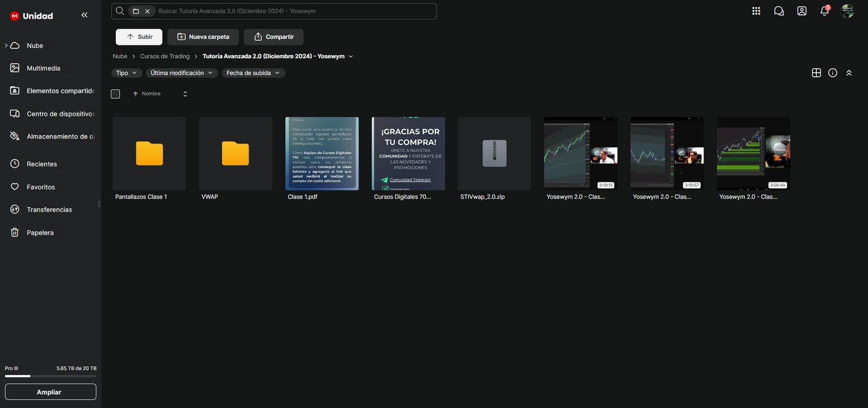Expand the Última modificación filter
The height and width of the screenshot is (408, 868).
pos(181,73)
